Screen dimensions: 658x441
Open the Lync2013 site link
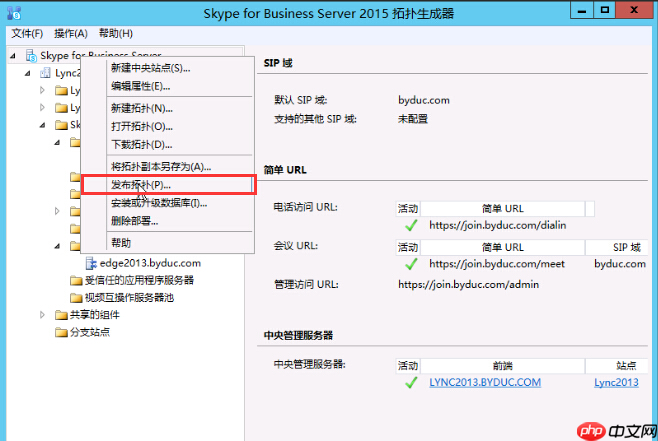pyautogui.click(x=616, y=383)
